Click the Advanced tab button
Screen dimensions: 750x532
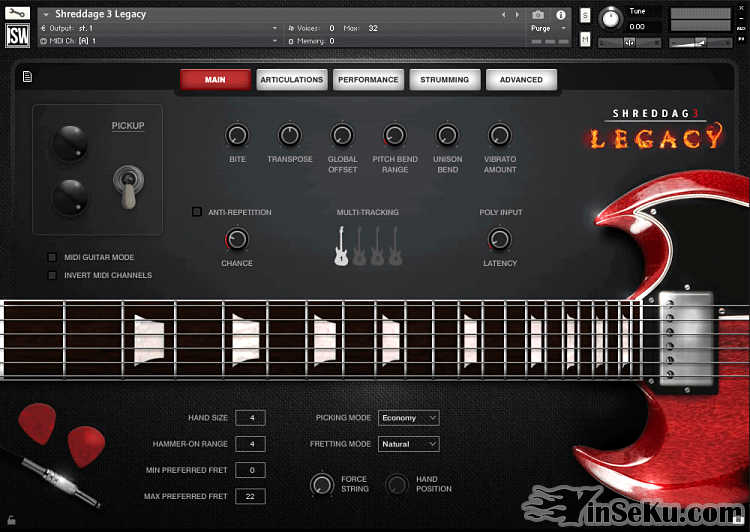coord(521,80)
